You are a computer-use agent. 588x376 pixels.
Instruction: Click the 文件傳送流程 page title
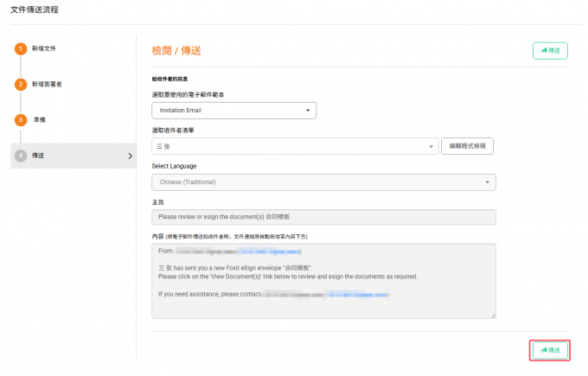coord(35,10)
